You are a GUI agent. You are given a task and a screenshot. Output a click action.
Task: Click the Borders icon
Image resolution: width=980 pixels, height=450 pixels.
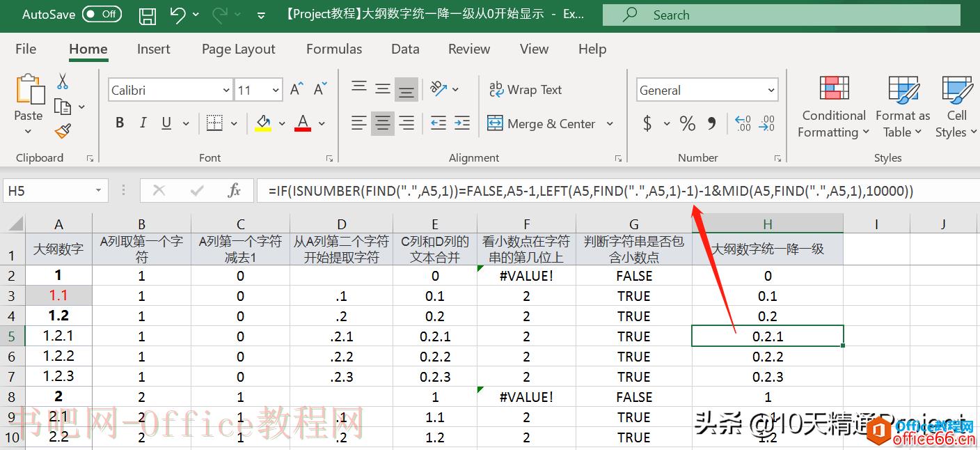[214, 123]
